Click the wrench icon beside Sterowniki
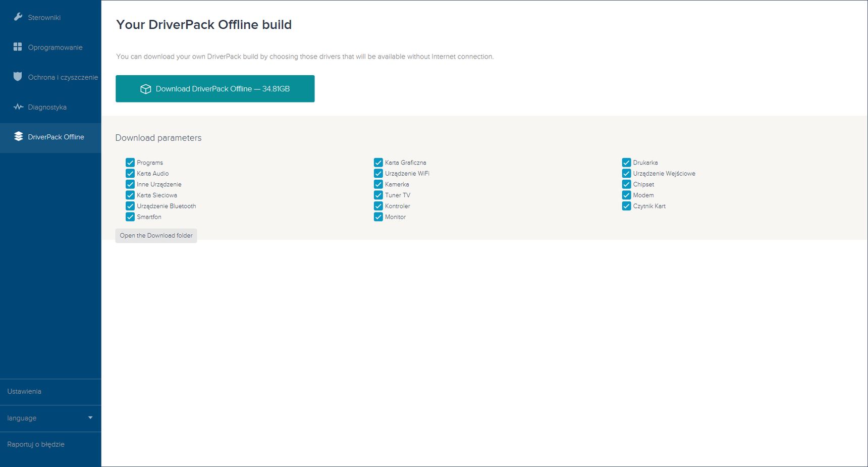 click(x=18, y=17)
